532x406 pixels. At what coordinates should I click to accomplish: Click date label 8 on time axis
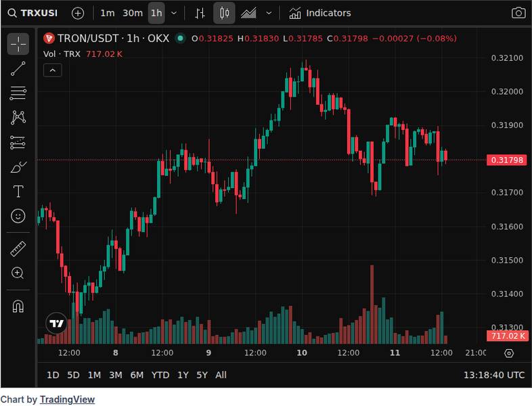click(x=115, y=353)
